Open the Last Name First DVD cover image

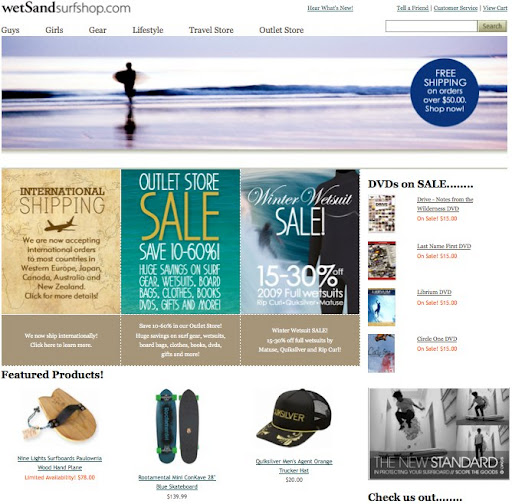point(382,261)
